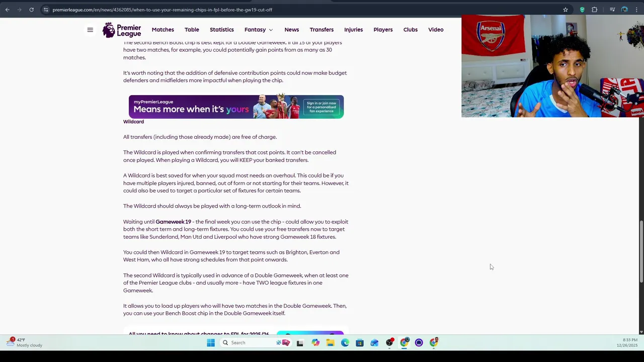The image size is (644, 362).
Task: Click the Premier League logo
Action: (122, 30)
